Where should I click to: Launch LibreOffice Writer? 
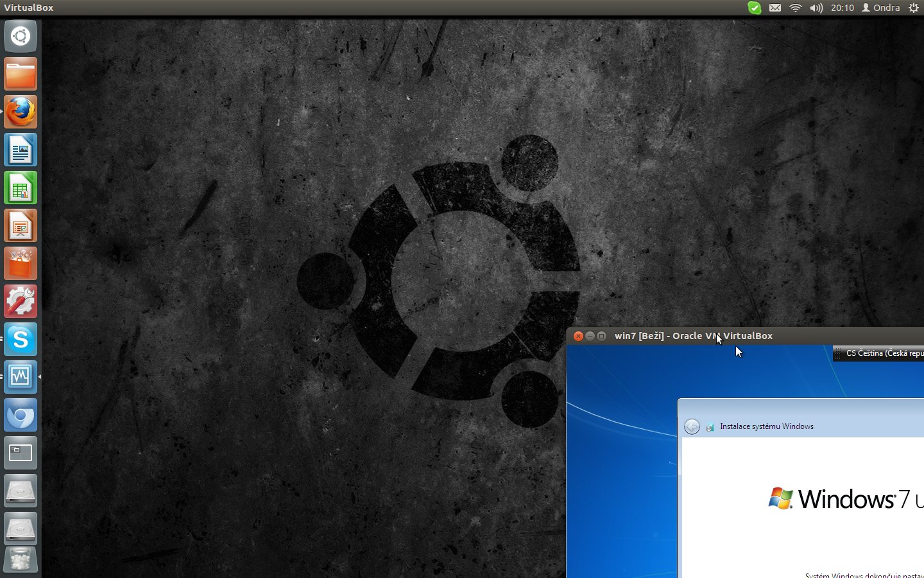tap(21, 150)
